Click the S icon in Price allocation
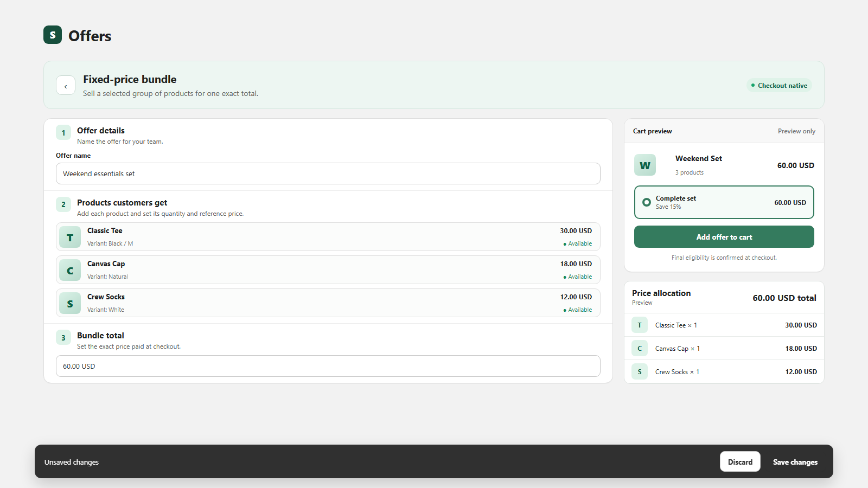The image size is (868, 488). tap(640, 372)
